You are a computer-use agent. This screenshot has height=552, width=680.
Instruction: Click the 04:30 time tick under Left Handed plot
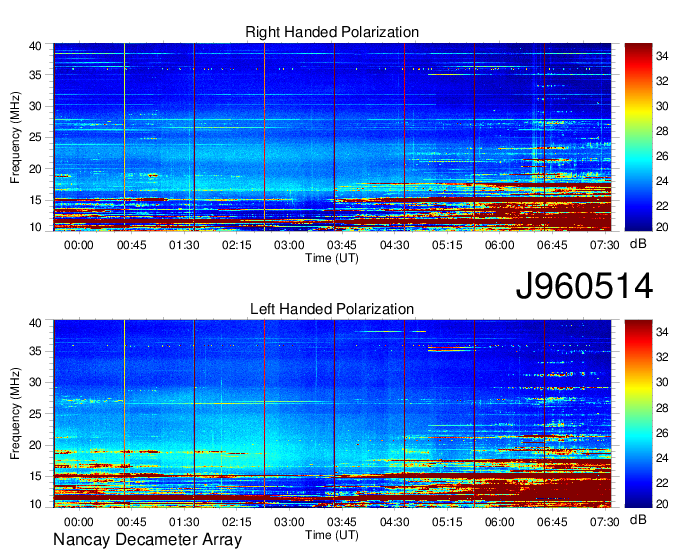click(x=394, y=522)
